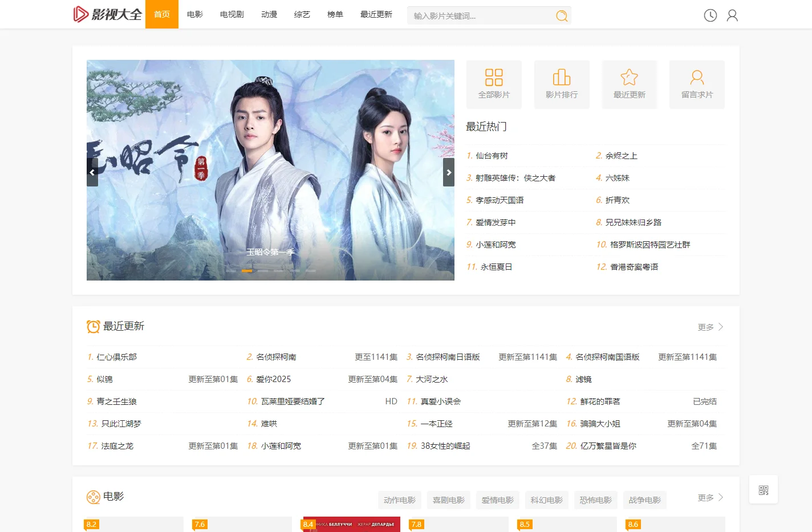812x532 pixels.
Task: Focus the movie keyword search field
Action: point(480,16)
